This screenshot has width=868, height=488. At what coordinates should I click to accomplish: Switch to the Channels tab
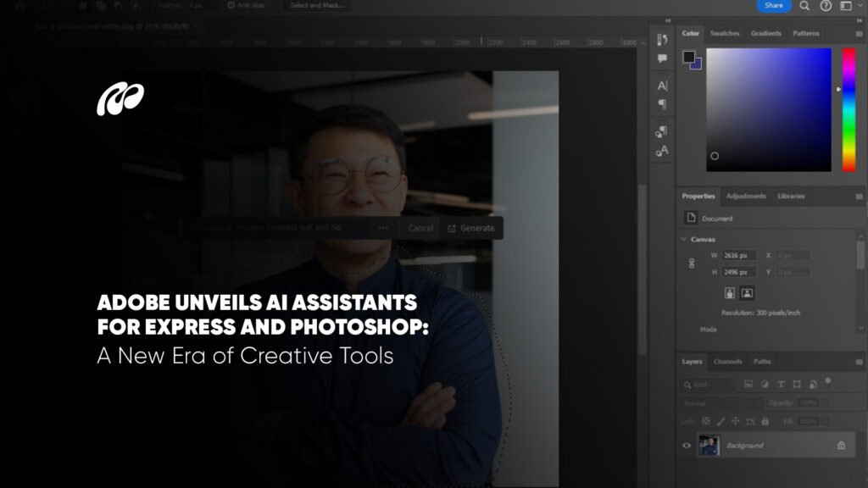coord(727,362)
